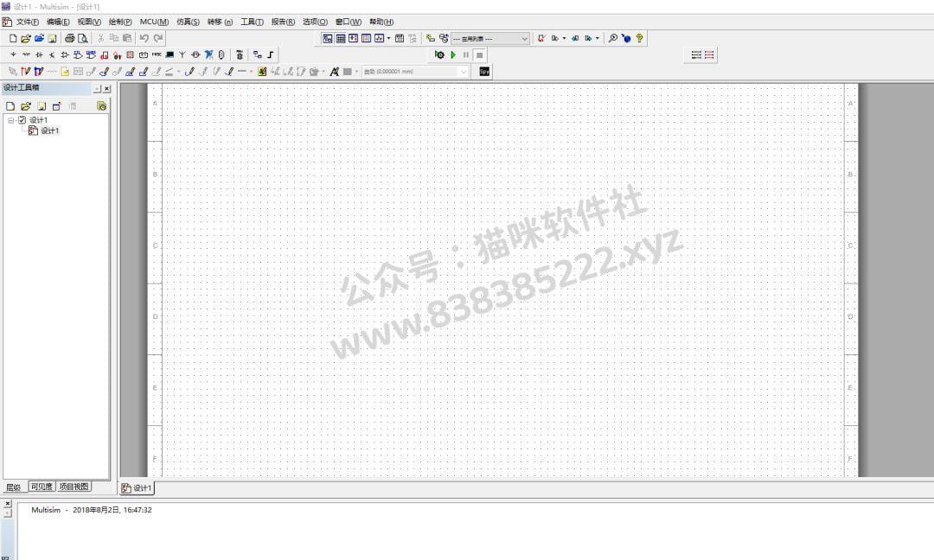The height and width of the screenshot is (560, 934).
Task: Open the width auto dropdown box
Action: click(x=415, y=72)
